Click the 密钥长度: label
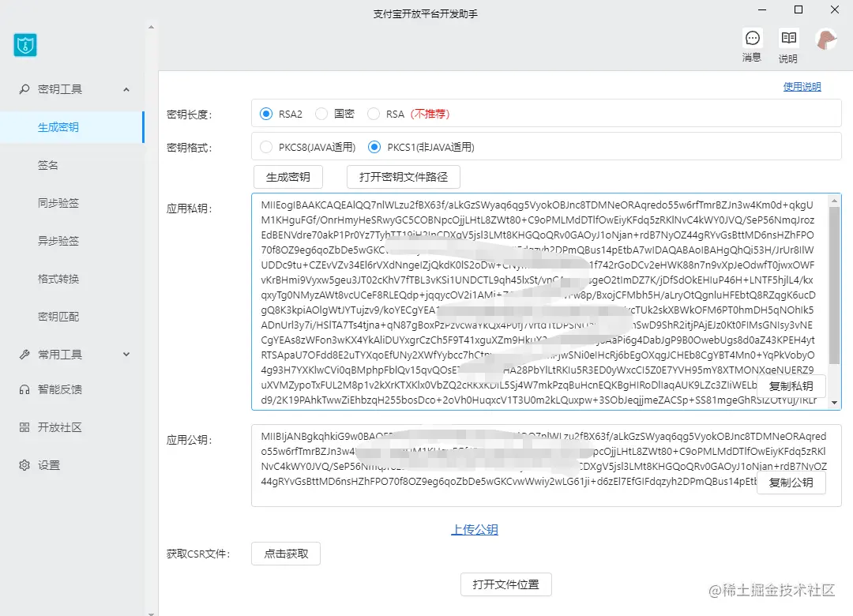Screen dimensions: 853x616 point(189,115)
